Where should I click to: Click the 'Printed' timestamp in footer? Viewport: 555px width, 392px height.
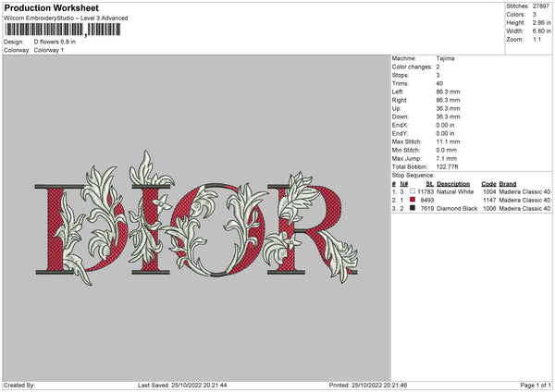coord(368,385)
